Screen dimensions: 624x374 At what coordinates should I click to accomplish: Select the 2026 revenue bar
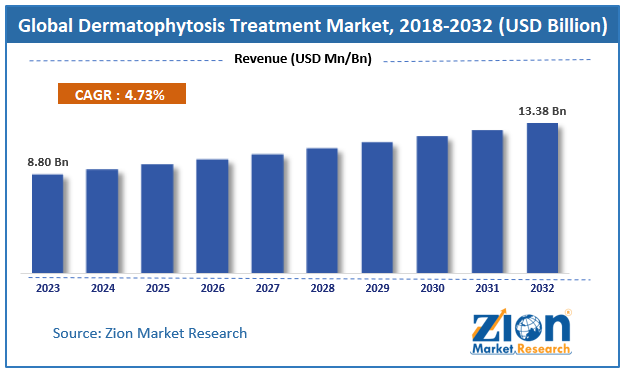coord(212,216)
